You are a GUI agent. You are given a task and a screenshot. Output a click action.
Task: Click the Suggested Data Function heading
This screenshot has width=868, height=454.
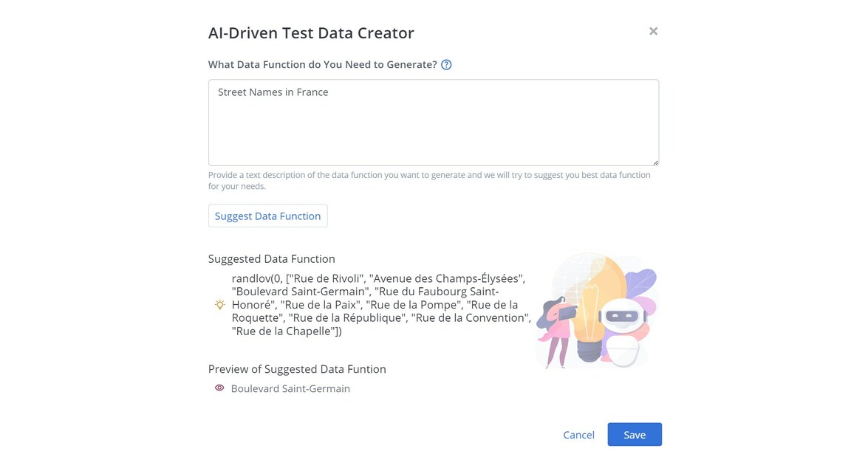[271, 258]
